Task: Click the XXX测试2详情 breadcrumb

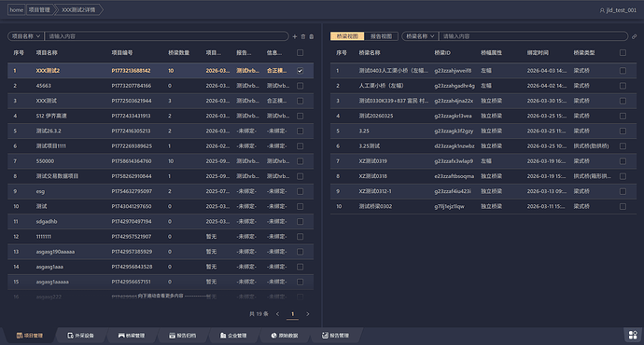Action: [x=78, y=10]
